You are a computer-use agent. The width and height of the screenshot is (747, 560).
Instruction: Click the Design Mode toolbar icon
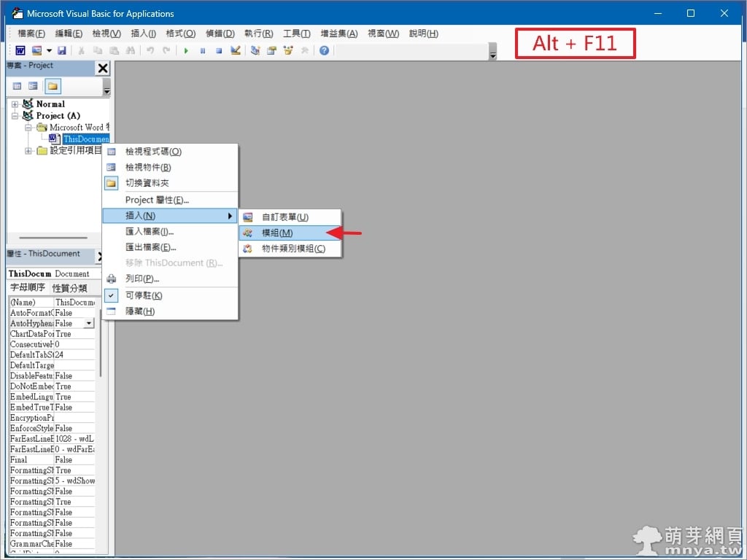point(236,50)
